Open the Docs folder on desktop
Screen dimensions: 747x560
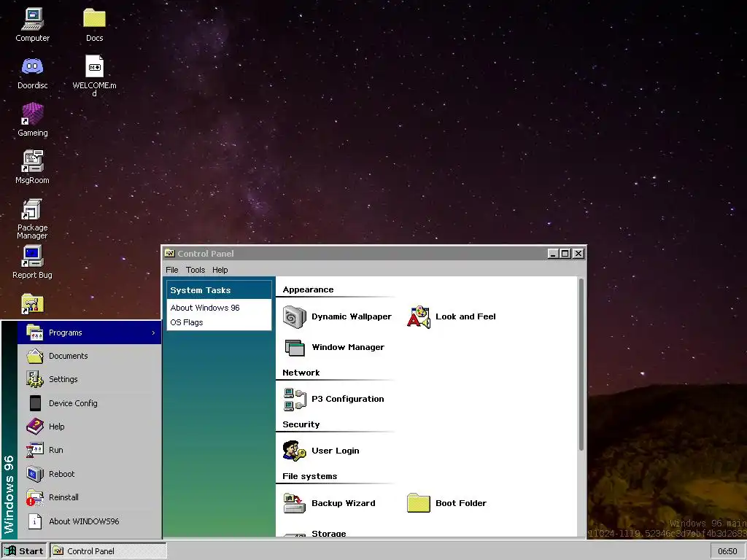pyautogui.click(x=94, y=25)
